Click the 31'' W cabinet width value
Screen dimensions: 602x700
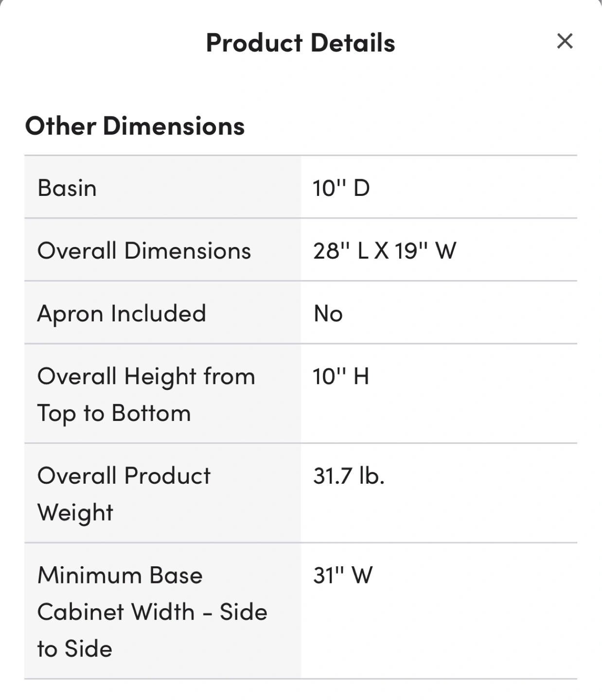tap(342, 576)
